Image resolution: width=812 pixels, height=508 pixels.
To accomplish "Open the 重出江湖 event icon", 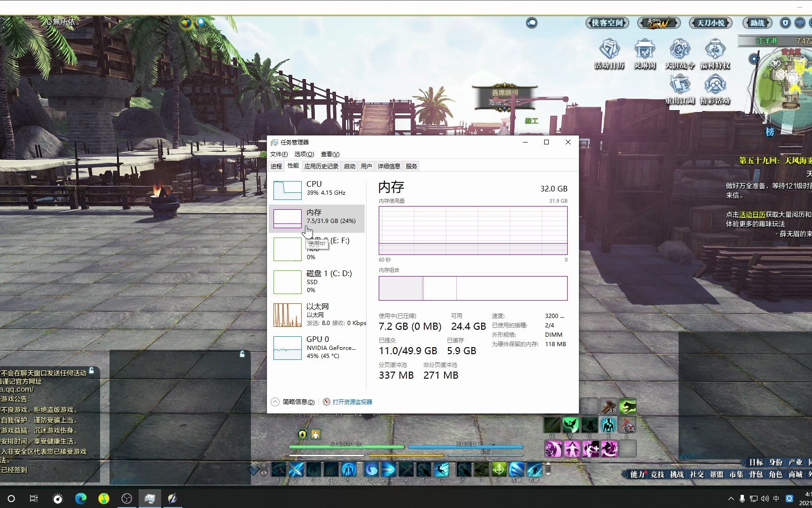I will point(679,89).
